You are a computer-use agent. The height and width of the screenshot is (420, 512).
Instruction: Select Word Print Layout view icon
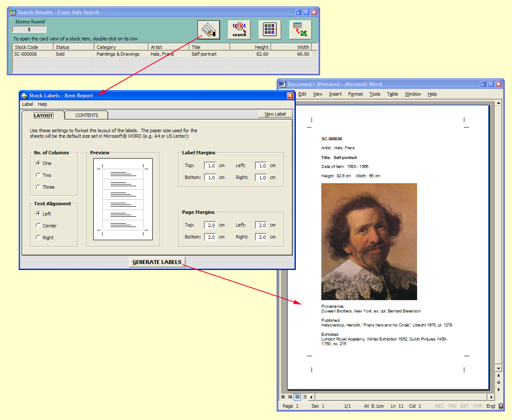(297, 397)
